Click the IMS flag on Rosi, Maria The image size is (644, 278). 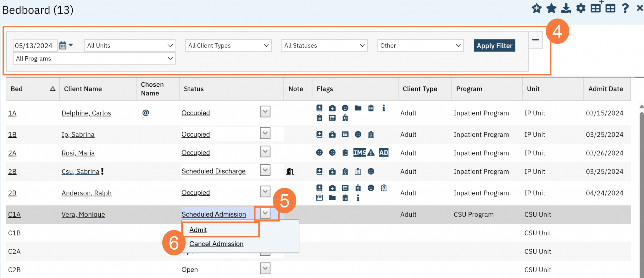(359, 153)
